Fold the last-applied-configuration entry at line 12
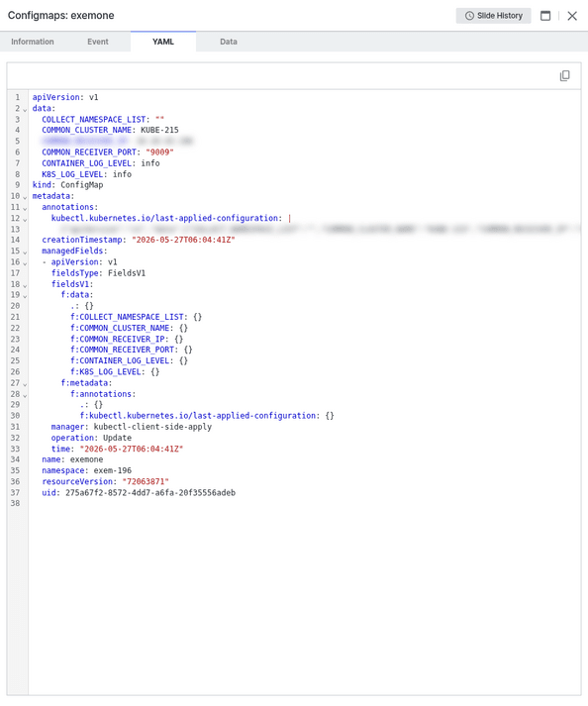 25,219
